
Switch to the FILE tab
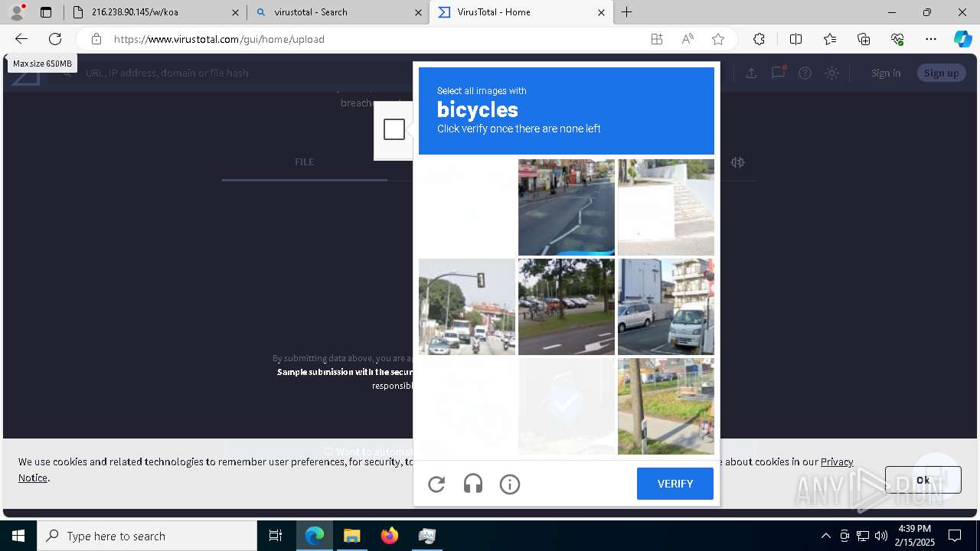(304, 162)
